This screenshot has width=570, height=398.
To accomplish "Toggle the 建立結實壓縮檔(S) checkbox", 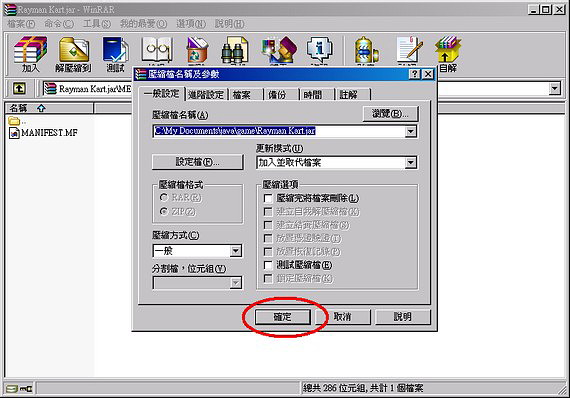I will (268, 225).
